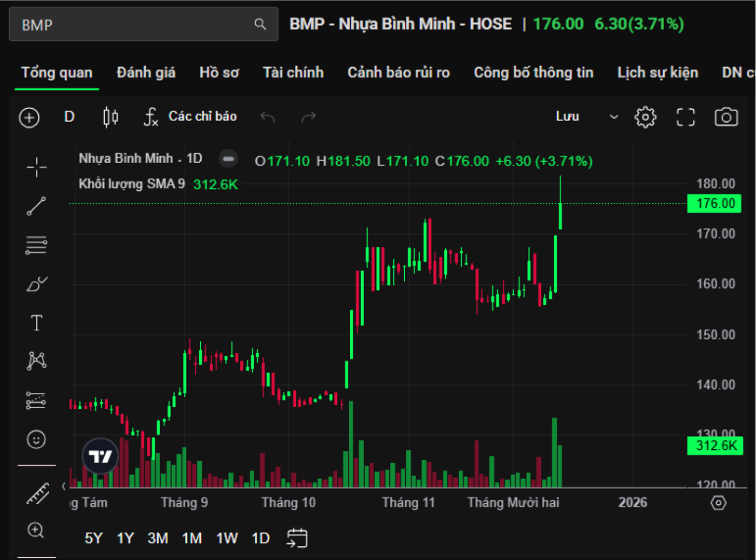Open chart settings gear icon
Viewport: 756px width, 560px height.
point(645,117)
